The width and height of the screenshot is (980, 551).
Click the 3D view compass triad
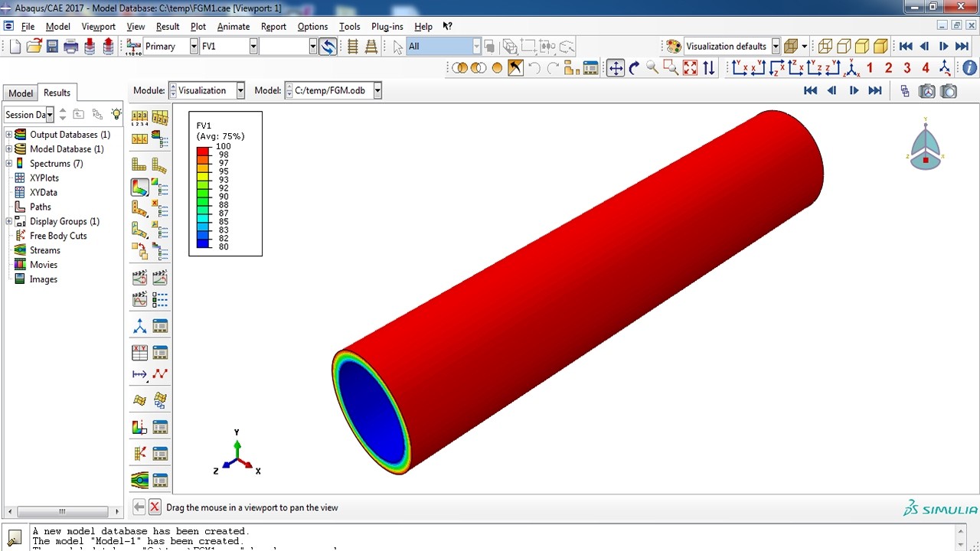point(926,146)
